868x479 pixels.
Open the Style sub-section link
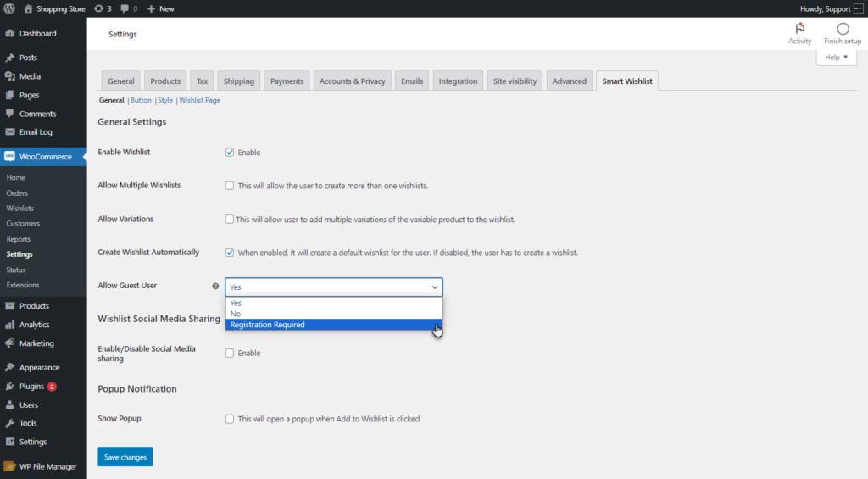point(165,100)
